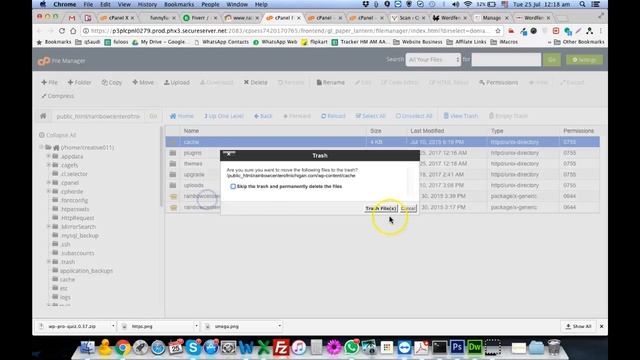Select the uploads folder row
The height and width of the screenshot is (360, 640).
(382, 185)
